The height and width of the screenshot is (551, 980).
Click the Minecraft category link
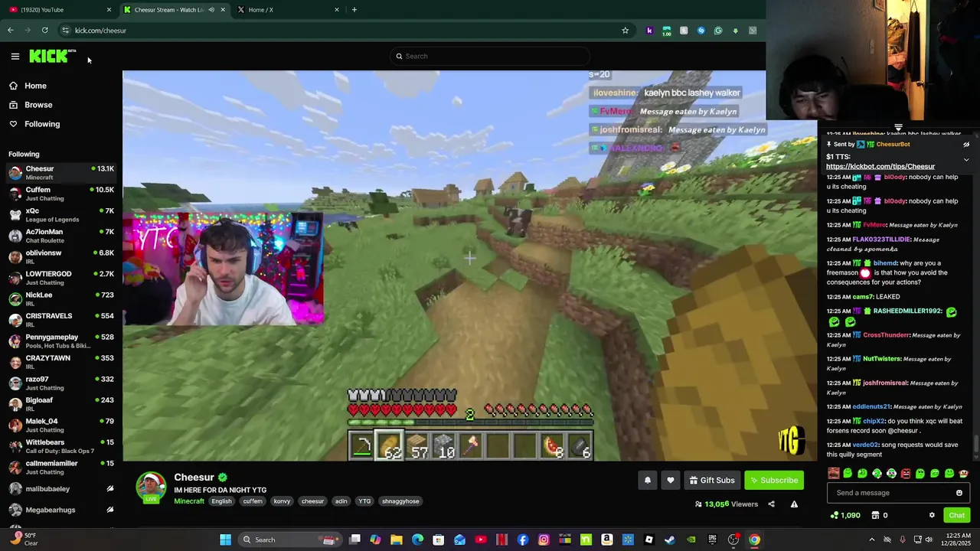189,501
